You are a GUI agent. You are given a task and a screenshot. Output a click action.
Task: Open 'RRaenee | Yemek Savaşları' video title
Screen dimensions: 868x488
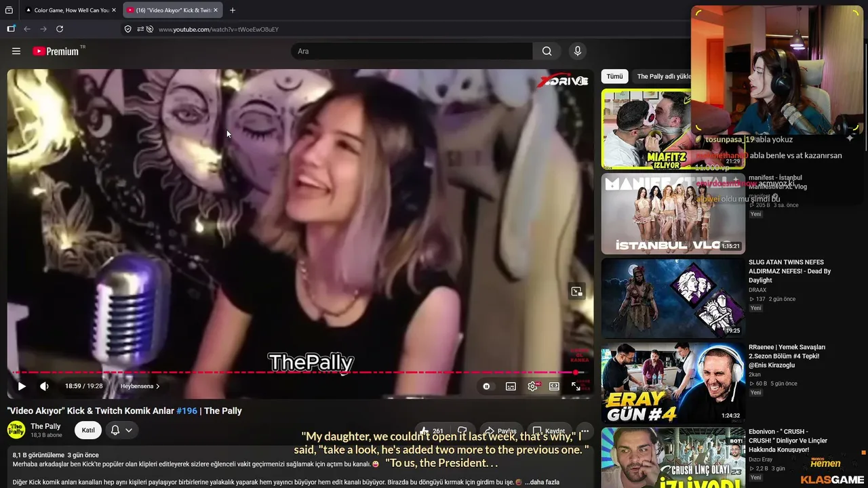coord(787,356)
